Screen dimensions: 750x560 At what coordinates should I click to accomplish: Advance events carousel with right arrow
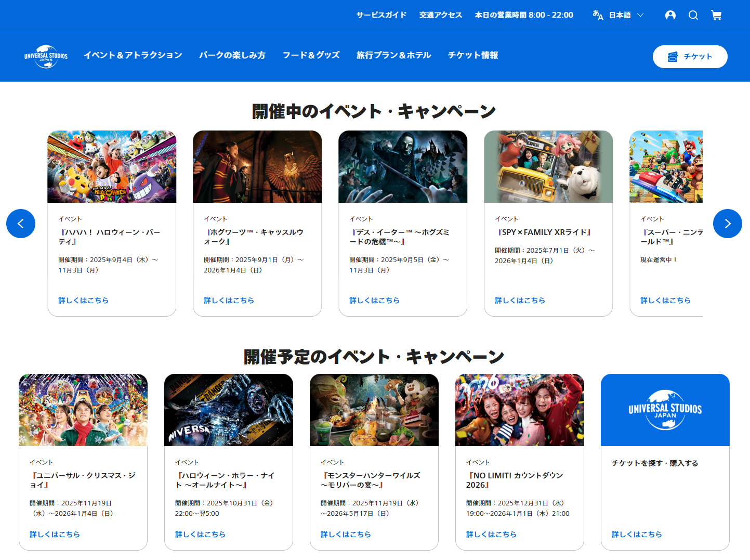coord(727,224)
